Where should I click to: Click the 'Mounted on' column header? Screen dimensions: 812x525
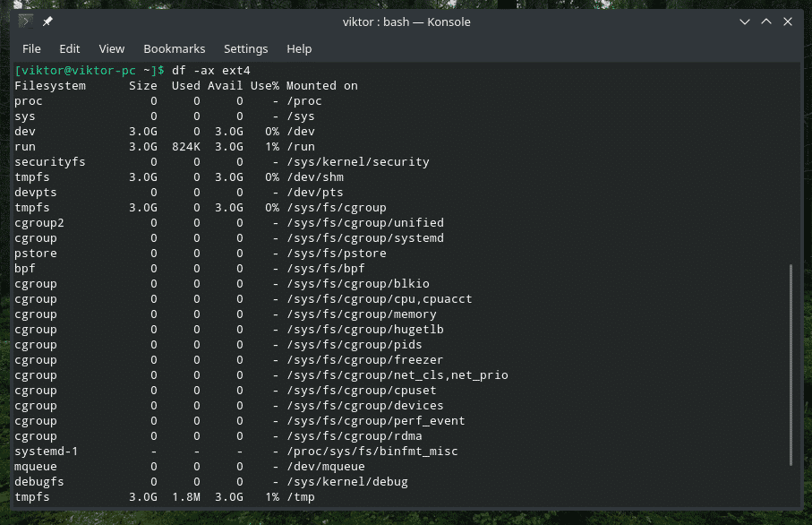[x=322, y=86]
